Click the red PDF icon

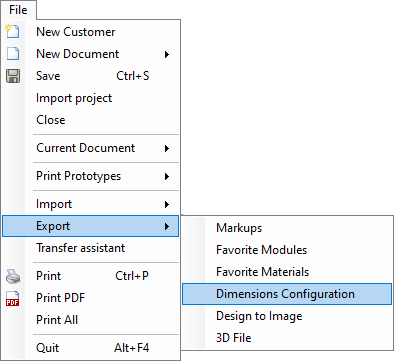pos(13,298)
